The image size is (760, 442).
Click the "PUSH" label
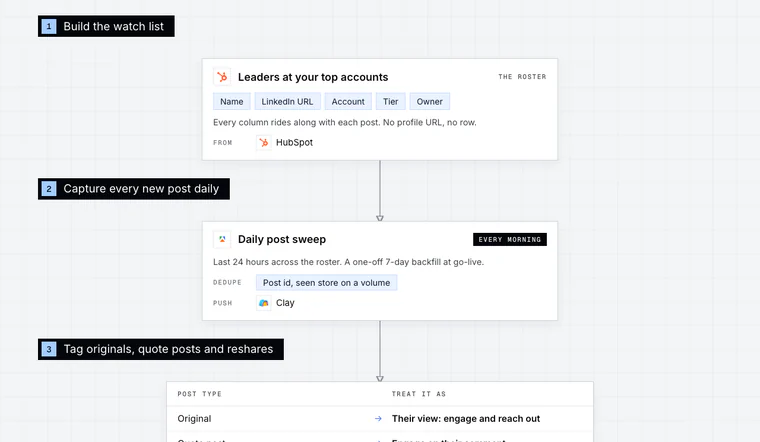pos(222,303)
